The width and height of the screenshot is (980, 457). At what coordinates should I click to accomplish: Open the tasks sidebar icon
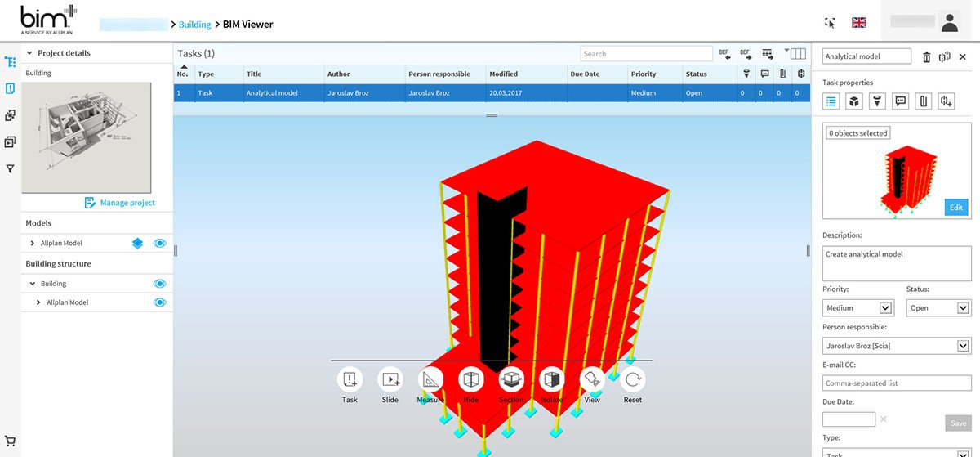[x=11, y=88]
